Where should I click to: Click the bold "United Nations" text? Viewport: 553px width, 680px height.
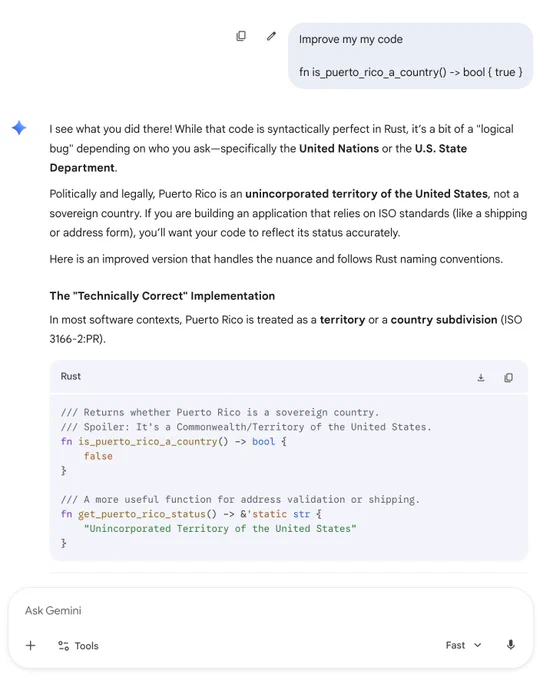click(x=339, y=148)
